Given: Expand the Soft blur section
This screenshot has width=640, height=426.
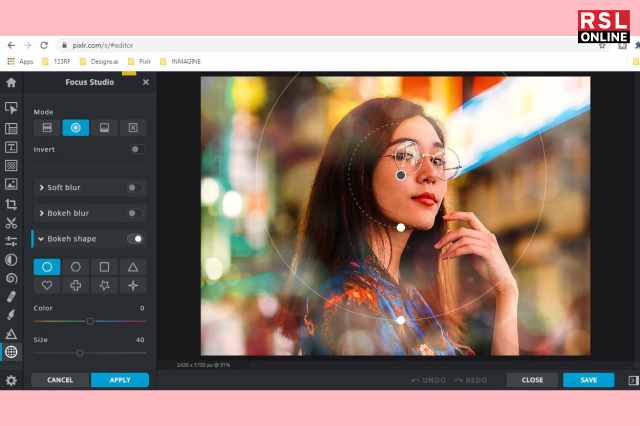Looking at the screenshot, I should pos(42,188).
